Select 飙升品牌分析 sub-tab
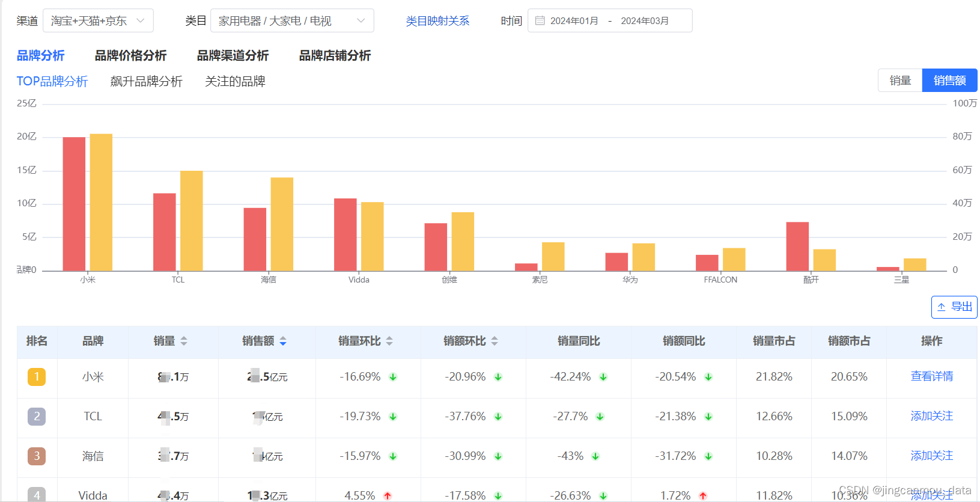980x502 pixels. [147, 81]
